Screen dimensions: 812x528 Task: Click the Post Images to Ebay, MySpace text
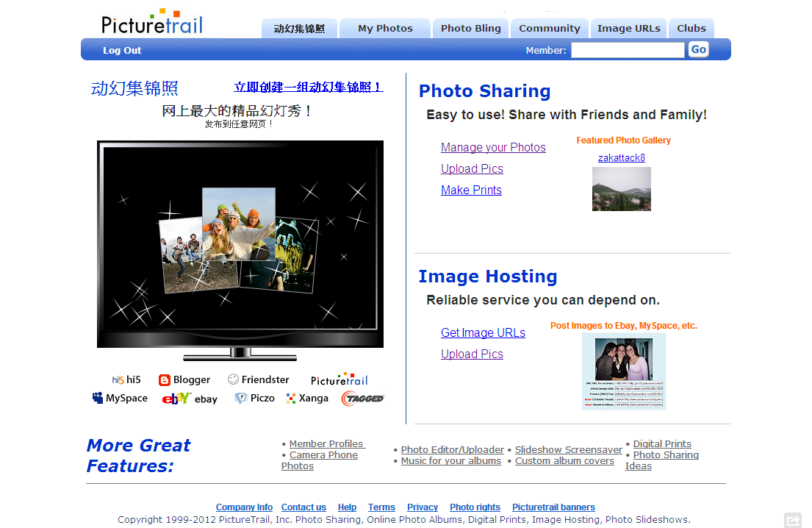tap(623, 326)
